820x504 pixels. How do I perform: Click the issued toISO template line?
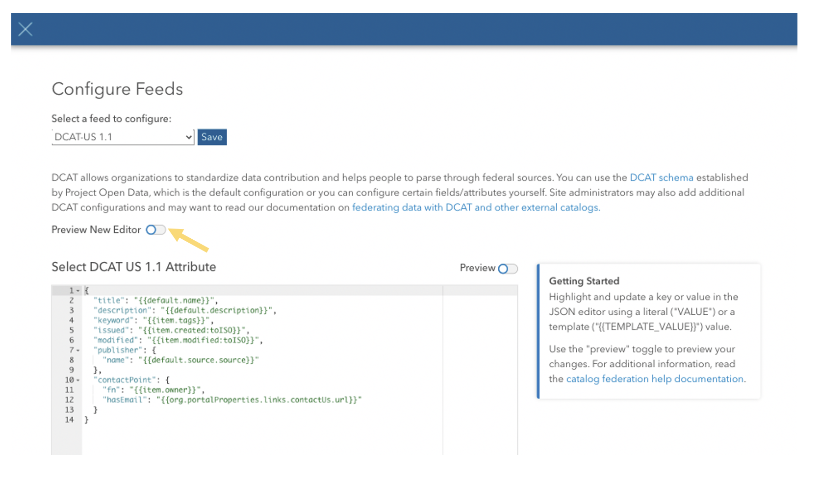click(172, 330)
